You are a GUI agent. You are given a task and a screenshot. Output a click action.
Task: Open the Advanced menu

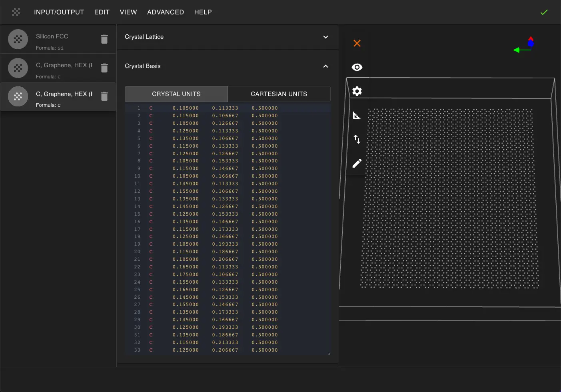click(166, 12)
